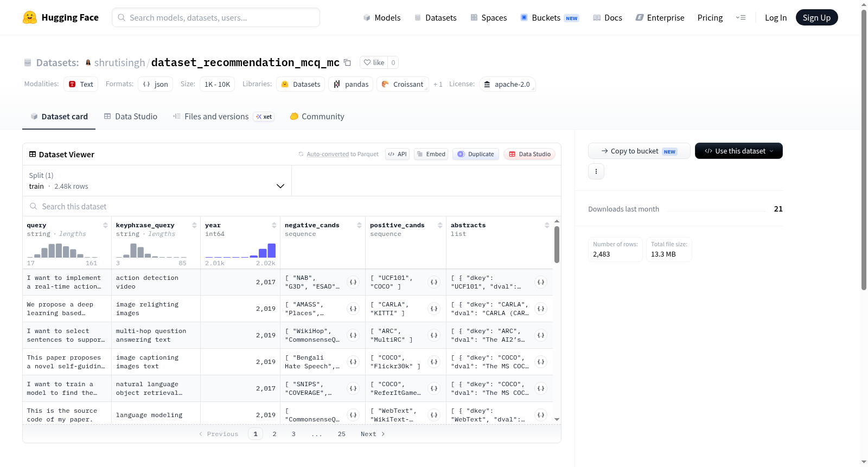The height and width of the screenshot is (467, 868).
Task: Expand positive_cands JSON in Flickr30k row
Action: pyautogui.click(x=434, y=362)
